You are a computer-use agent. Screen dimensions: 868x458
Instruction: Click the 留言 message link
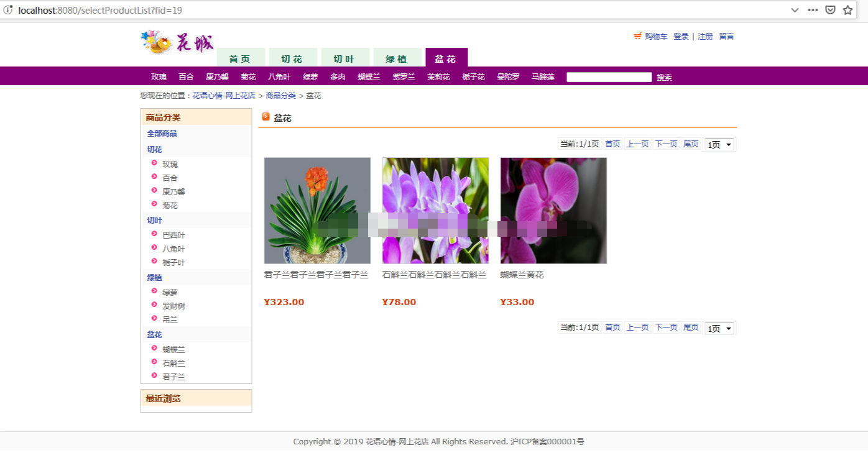pyautogui.click(x=726, y=37)
